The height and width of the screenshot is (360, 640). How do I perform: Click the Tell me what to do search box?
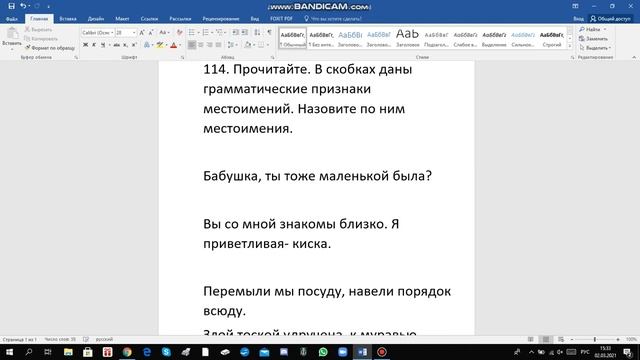[x=333, y=19]
